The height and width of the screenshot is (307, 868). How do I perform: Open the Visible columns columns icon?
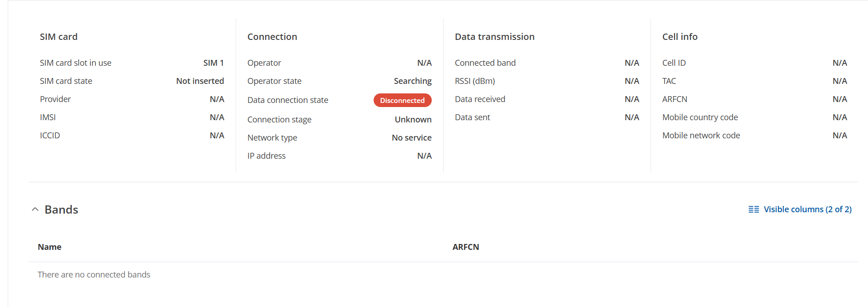(x=754, y=210)
